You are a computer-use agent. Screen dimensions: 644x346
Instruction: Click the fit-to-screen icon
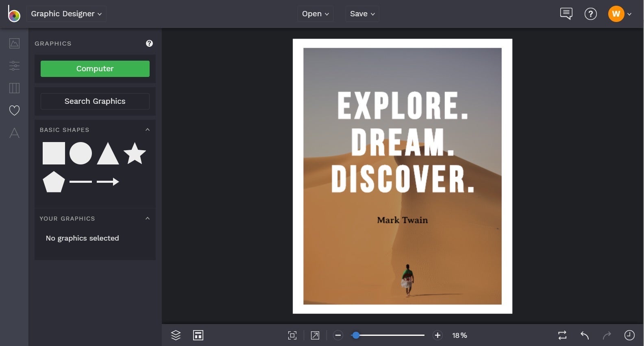click(292, 335)
